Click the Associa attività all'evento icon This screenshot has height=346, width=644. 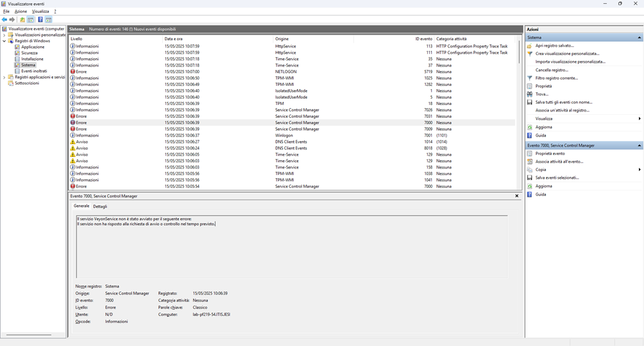click(530, 161)
